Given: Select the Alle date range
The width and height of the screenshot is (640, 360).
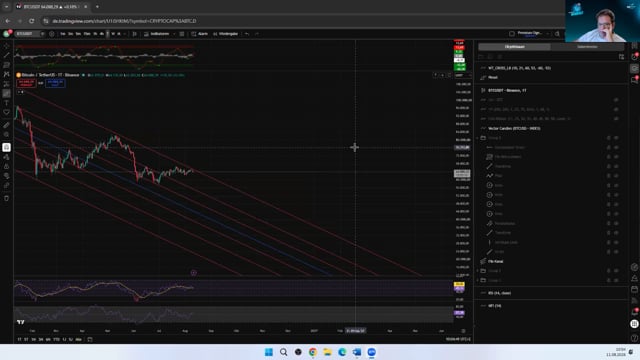Looking at the screenshot, I should pos(78,339).
